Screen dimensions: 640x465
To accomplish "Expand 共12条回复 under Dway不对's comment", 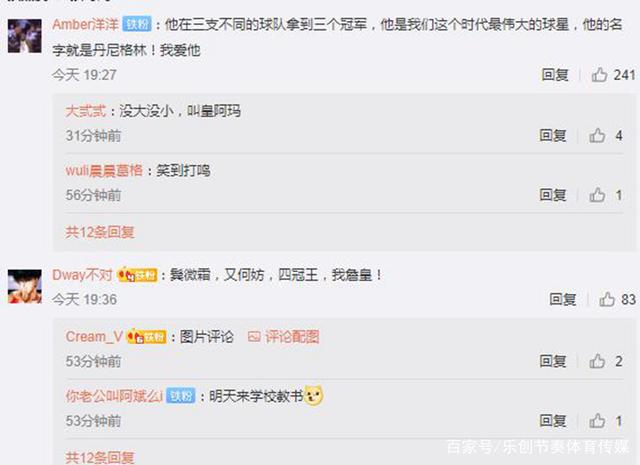I will pyautogui.click(x=100, y=457).
